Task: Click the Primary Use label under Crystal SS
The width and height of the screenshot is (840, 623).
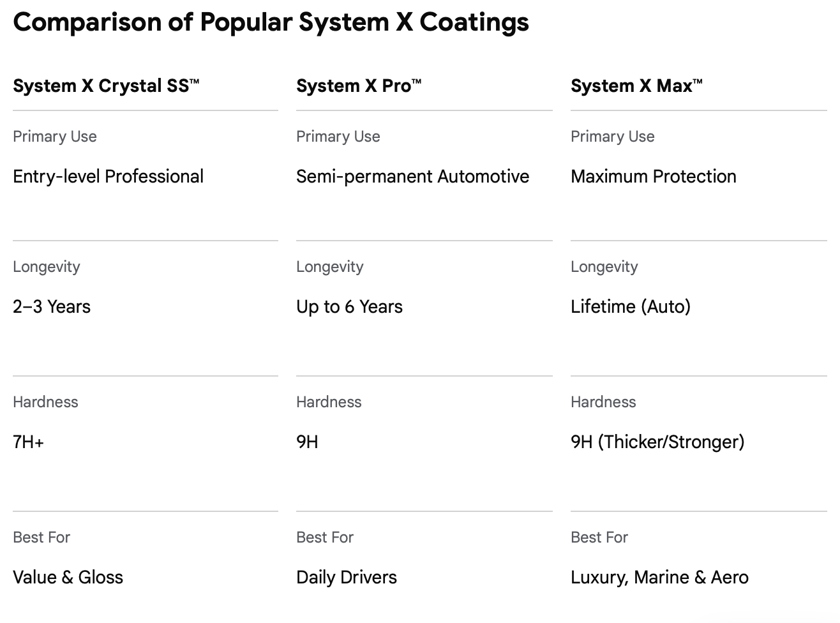Action: pyautogui.click(x=55, y=137)
